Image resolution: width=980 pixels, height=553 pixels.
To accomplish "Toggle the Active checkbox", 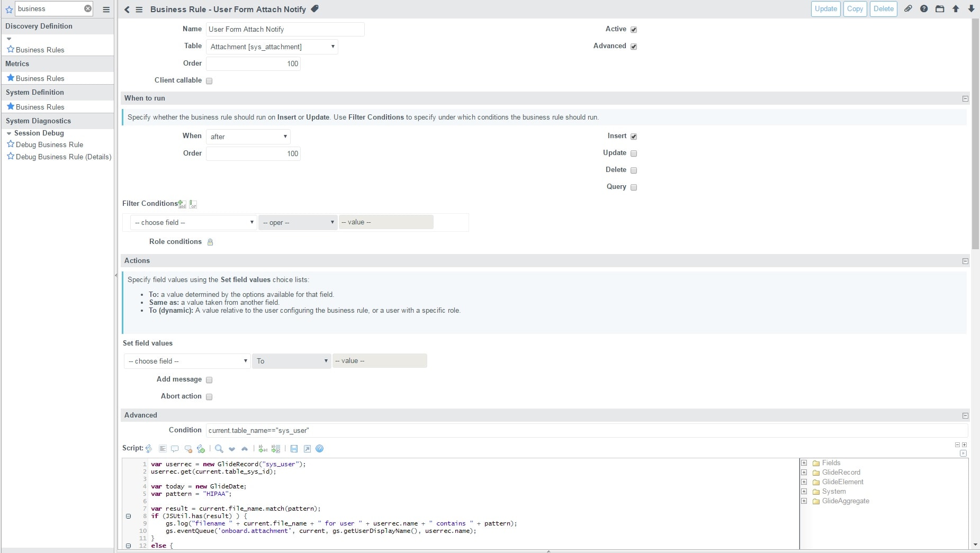I will [634, 30].
